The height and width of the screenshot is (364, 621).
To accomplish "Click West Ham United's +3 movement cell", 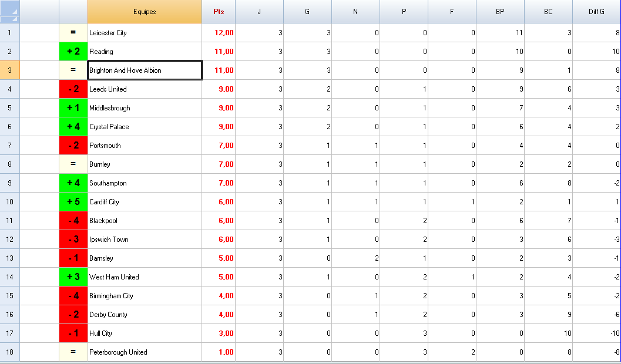I will coord(73,277).
